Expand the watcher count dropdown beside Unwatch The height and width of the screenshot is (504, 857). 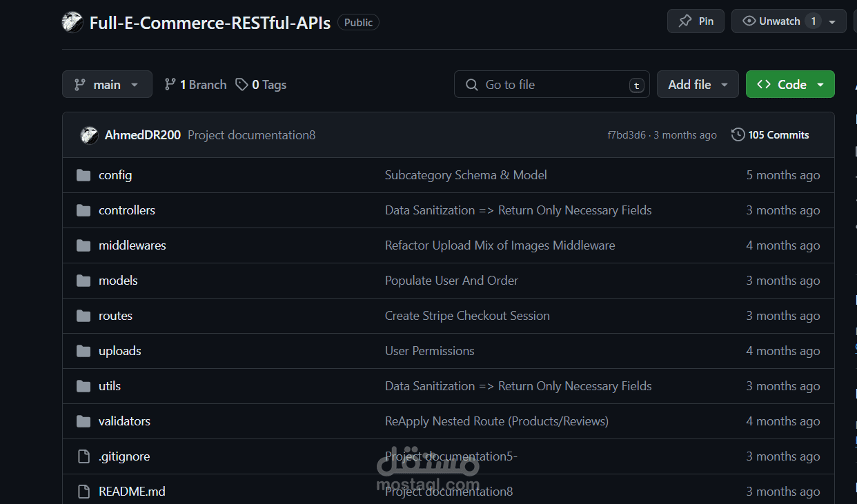click(x=833, y=21)
